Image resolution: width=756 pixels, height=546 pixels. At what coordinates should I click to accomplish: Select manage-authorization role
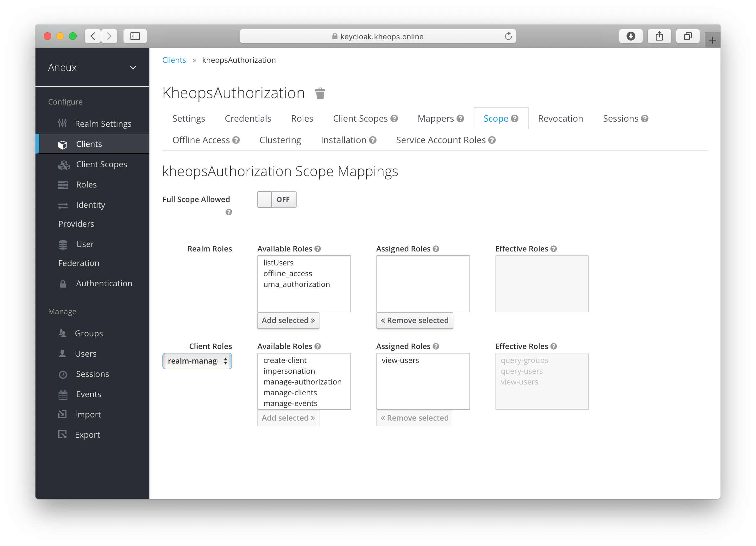click(302, 382)
